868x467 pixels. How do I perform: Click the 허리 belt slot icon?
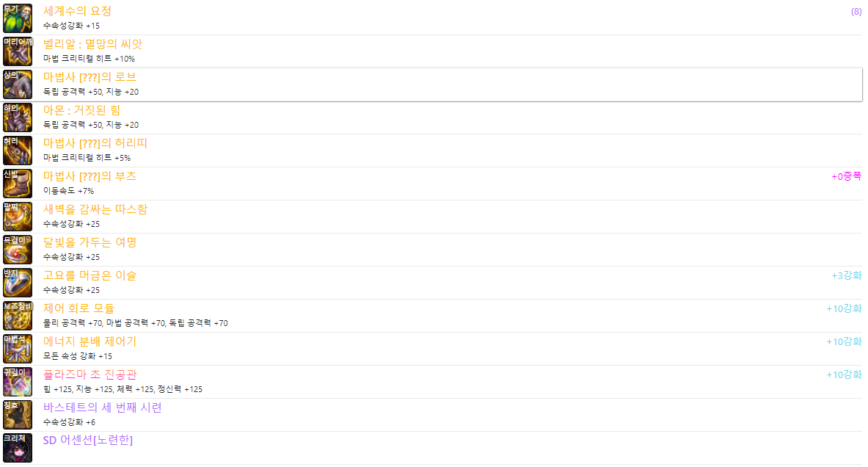[17, 151]
